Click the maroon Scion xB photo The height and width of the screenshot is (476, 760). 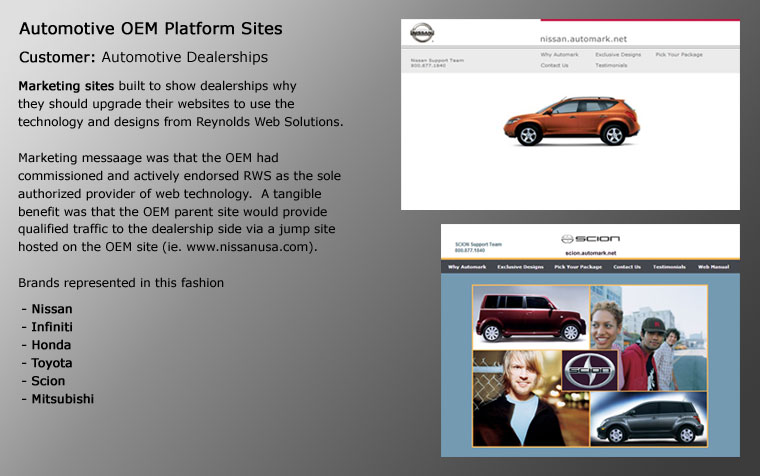tap(531, 317)
